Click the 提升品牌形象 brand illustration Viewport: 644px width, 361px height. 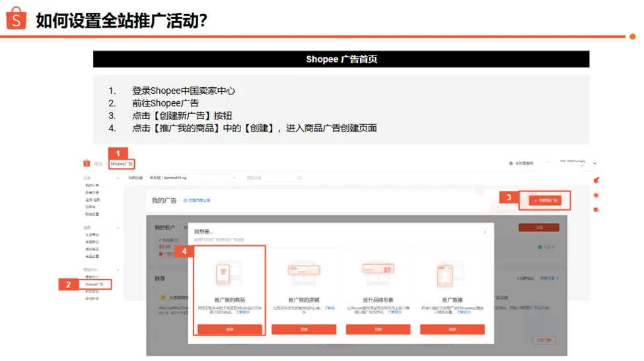pos(378,272)
